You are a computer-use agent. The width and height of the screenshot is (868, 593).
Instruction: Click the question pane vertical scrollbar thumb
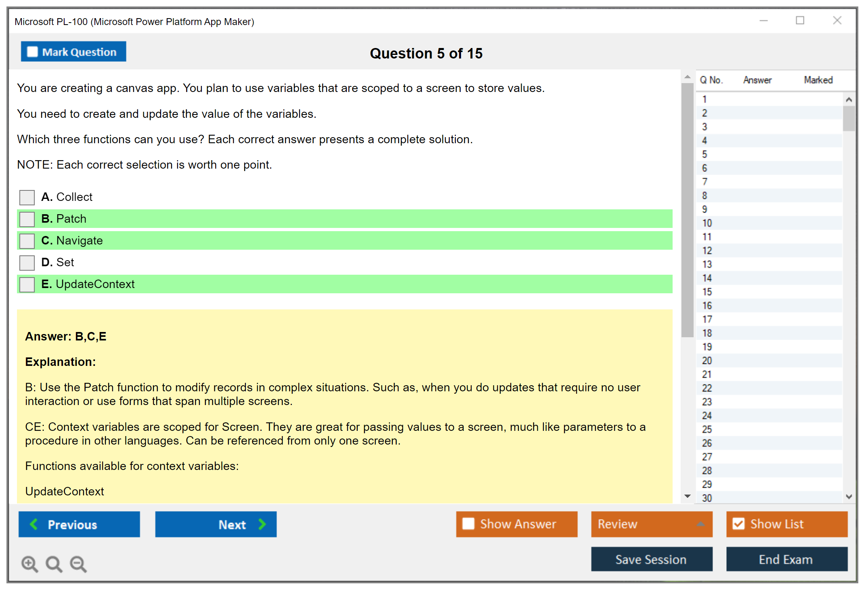687,210
